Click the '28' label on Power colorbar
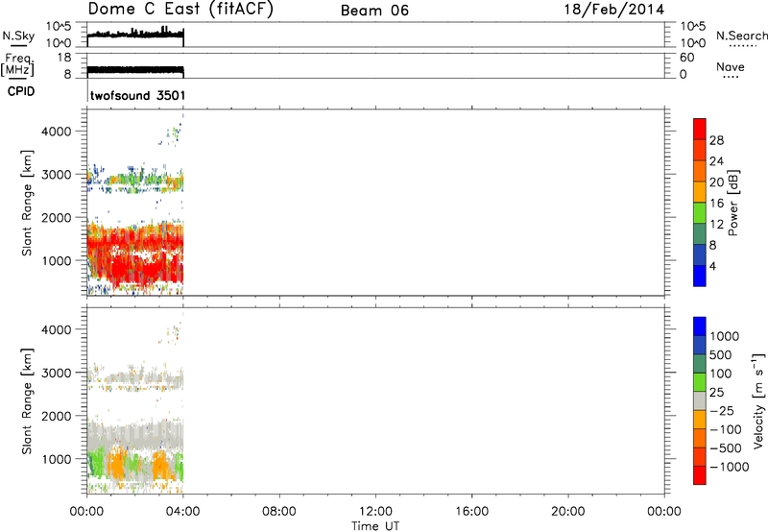Viewport: 768px width, 532px height. (716, 140)
